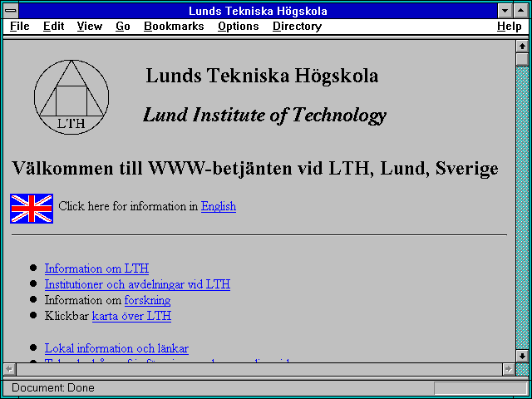Open Information om LTH link
Screen dimensions: 532x399
[x=96, y=268]
